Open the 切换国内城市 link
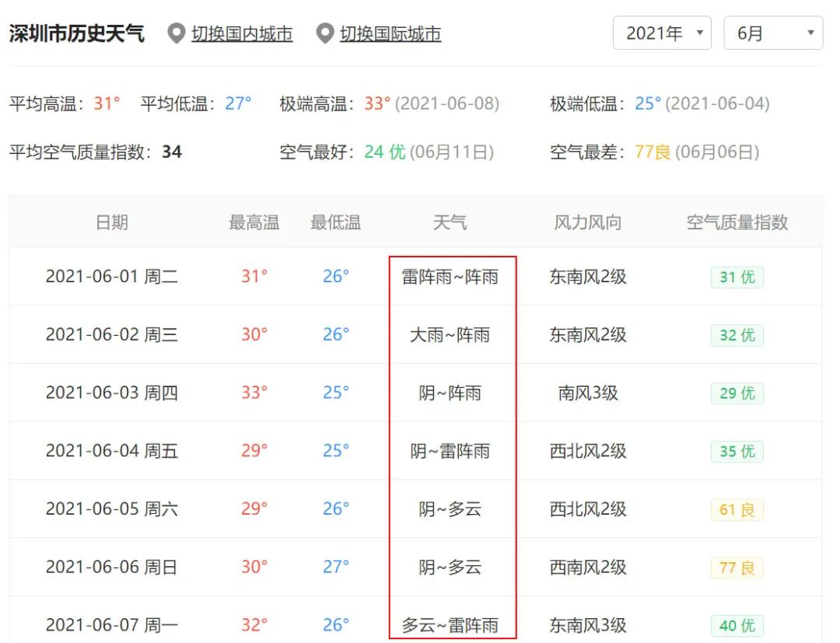Image resolution: width=840 pixels, height=643 pixels. point(242,34)
